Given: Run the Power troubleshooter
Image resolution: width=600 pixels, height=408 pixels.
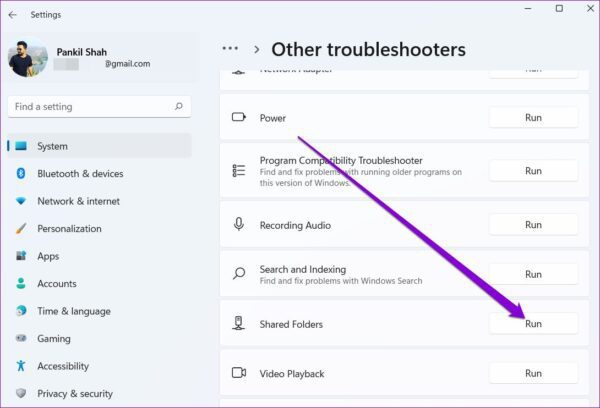Looking at the screenshot, I should [533, 118].
